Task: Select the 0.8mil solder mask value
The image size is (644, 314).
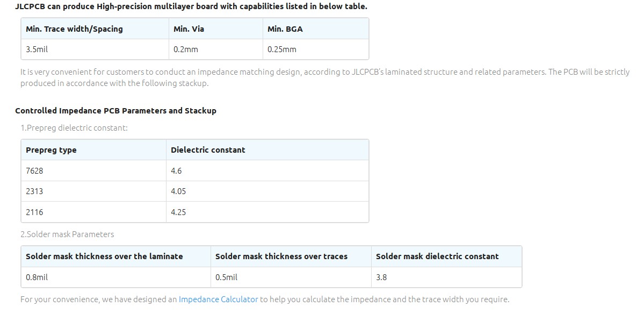Action: (x=116, y=277)
